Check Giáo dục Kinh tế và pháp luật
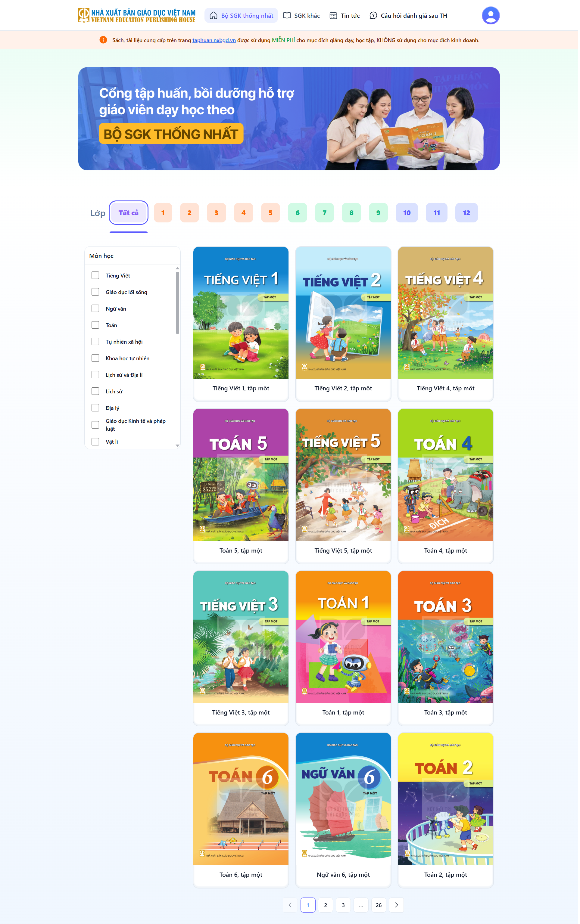This screenshot has width=580, height=924. (95, 424)
